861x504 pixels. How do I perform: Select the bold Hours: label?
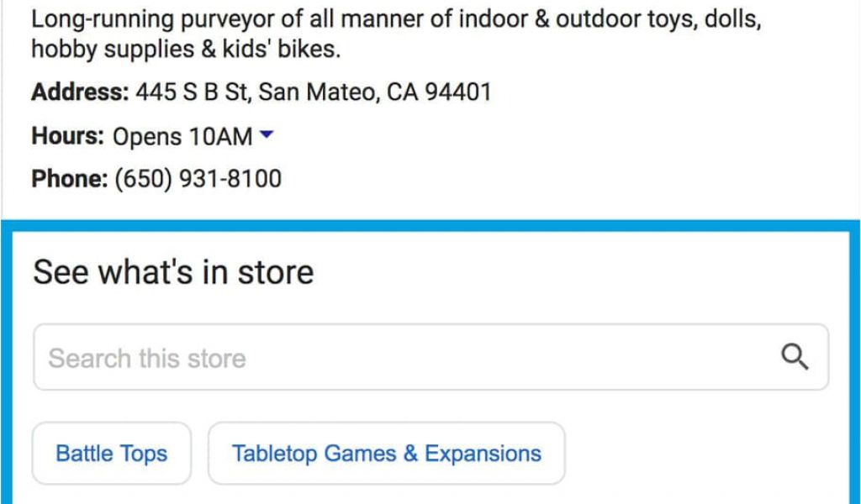pos(67,135)
